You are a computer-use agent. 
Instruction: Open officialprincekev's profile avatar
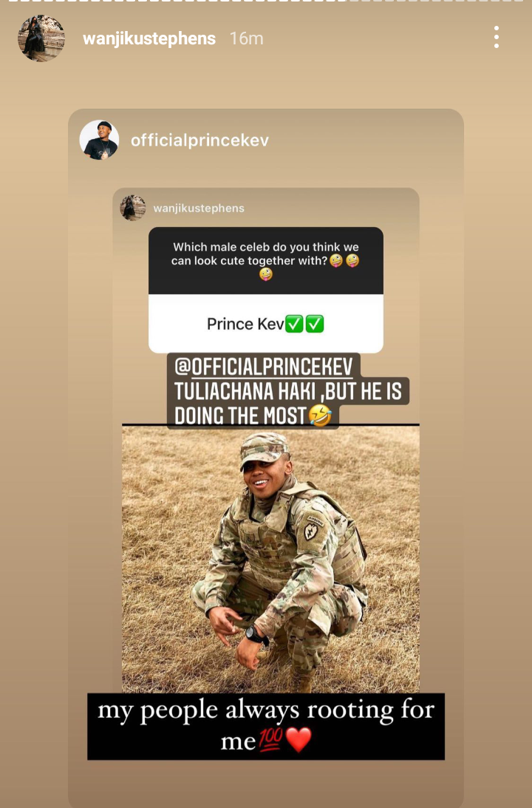[x=99, y=140]
